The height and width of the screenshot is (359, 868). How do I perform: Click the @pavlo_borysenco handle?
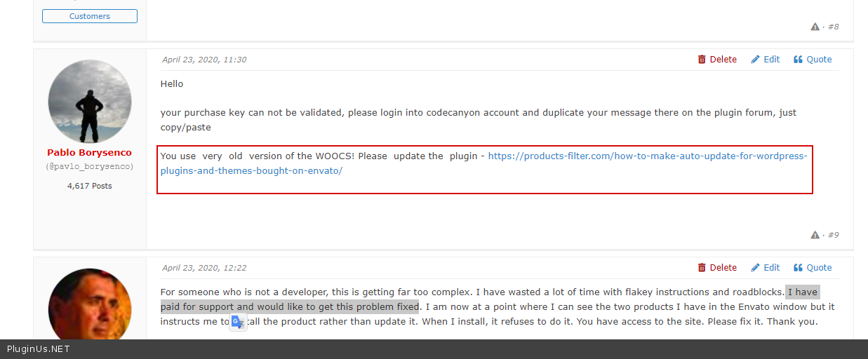click(x=90, y=167)
